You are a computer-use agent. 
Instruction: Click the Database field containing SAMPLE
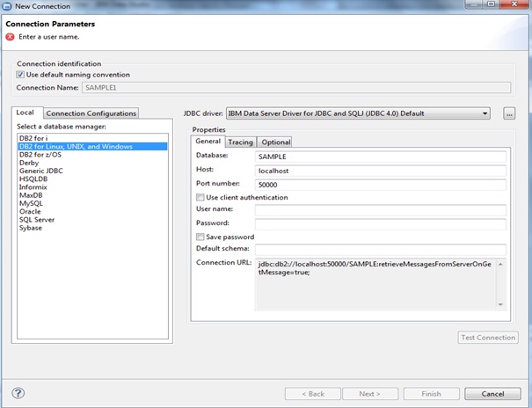coord(380,157)
